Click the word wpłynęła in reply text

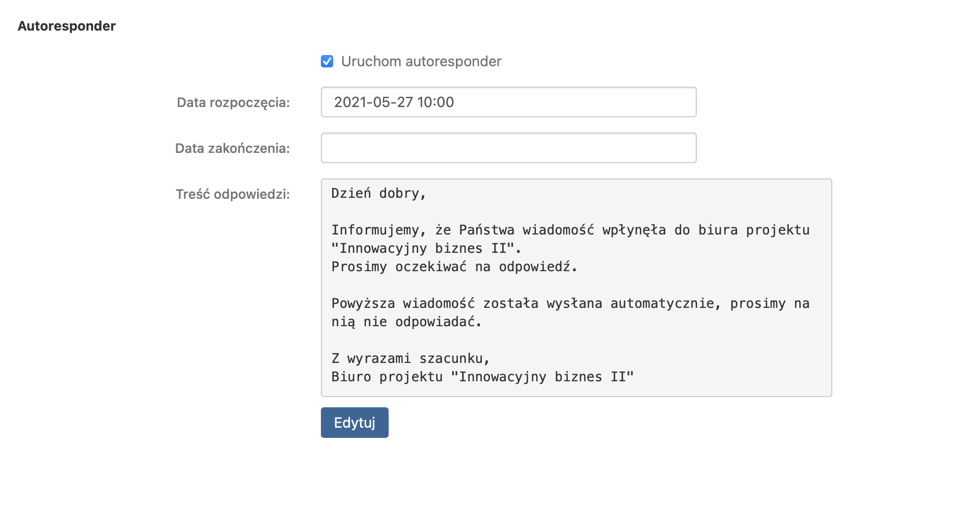click(x=634, y=230)
